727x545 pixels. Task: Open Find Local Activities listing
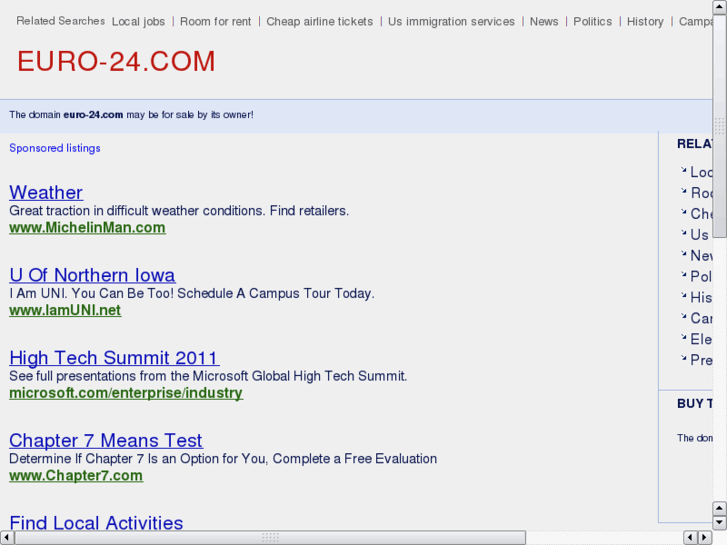pos(96,523)
